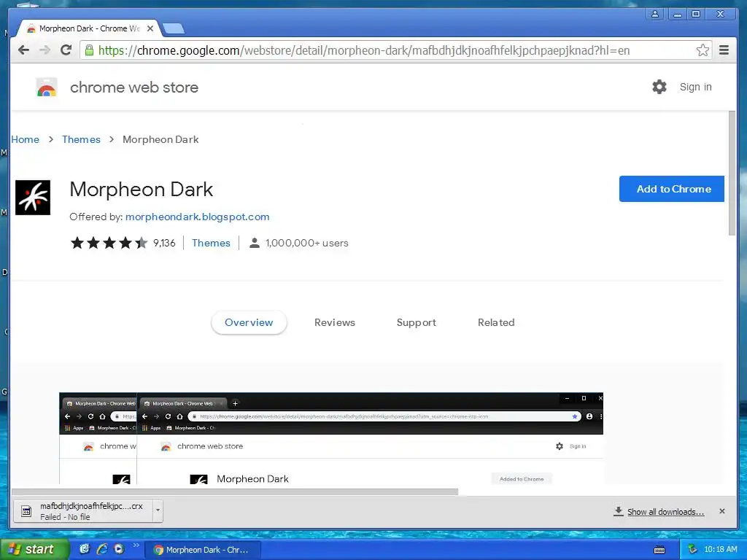Click Add to Chrome button
This screenshot has height=560, width=747.
tap(672, 189)
